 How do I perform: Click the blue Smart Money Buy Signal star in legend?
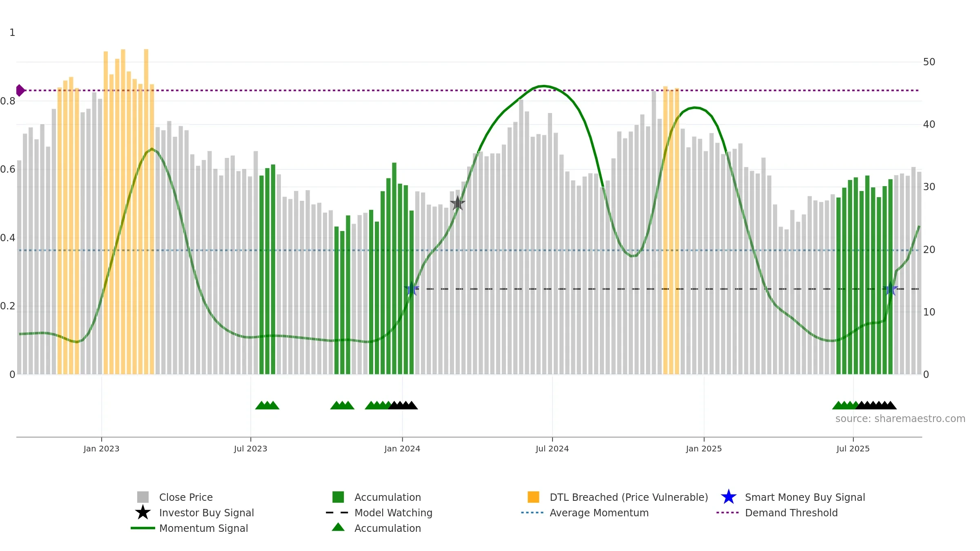click(x=728, y=497)
